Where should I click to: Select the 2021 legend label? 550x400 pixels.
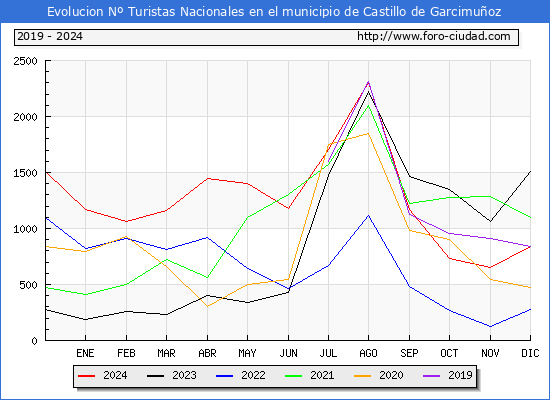[322, 375]
